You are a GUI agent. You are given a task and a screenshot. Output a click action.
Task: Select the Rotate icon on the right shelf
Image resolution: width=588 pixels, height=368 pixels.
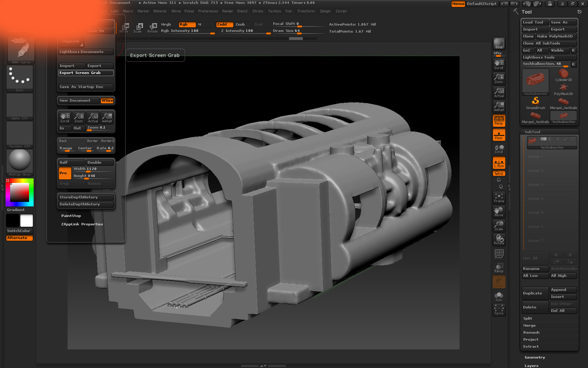[x=499, y=239]
